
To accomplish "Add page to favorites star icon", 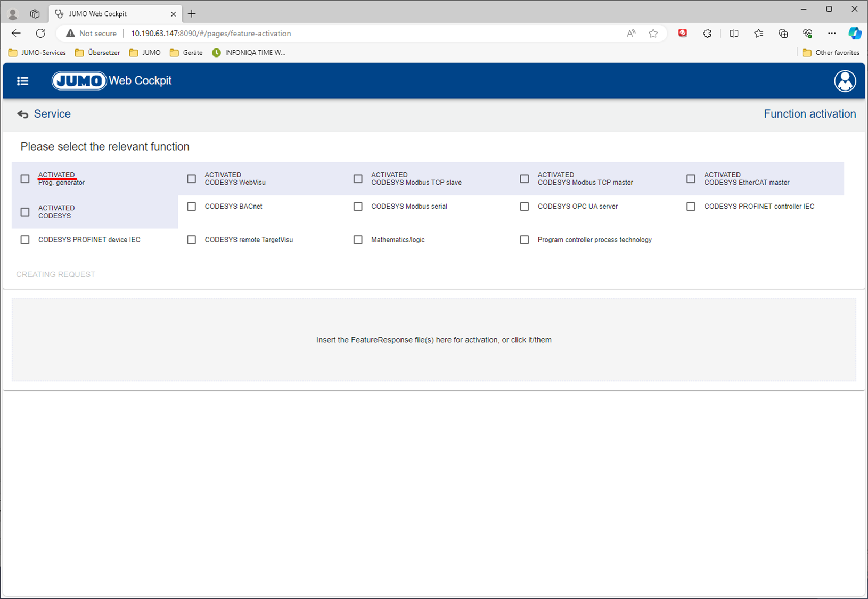I will click(x=653, y=34).
